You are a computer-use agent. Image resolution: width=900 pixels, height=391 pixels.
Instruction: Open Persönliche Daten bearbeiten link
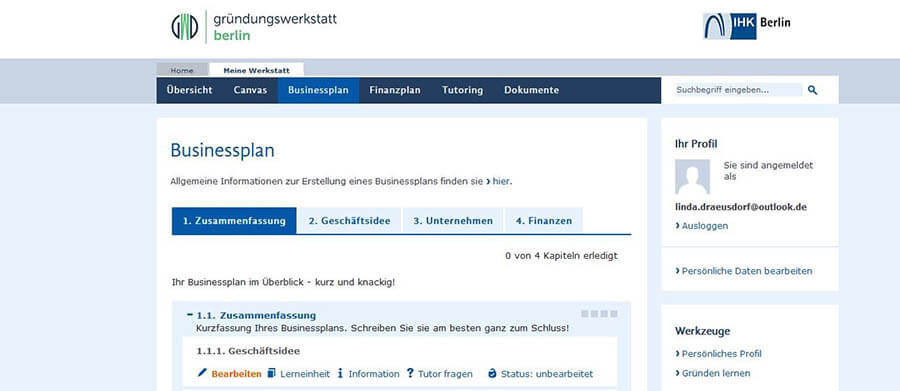(x=743, y=271)
